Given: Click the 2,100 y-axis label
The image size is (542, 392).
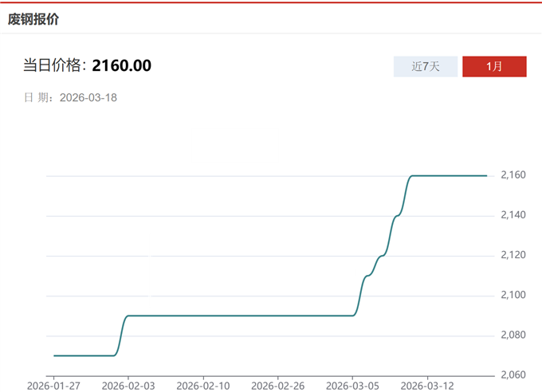Looking at the screenshot, I should coord(513,296).
